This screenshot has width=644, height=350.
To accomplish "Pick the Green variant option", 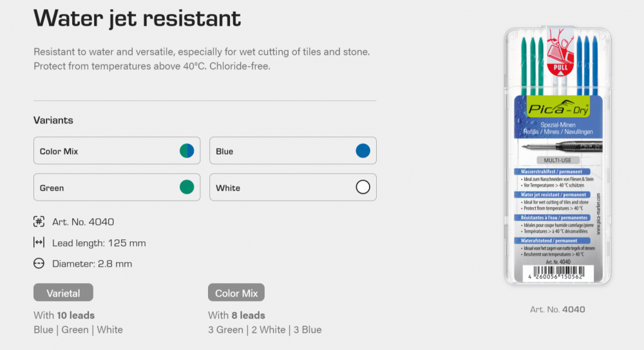I will coord(117,187).
